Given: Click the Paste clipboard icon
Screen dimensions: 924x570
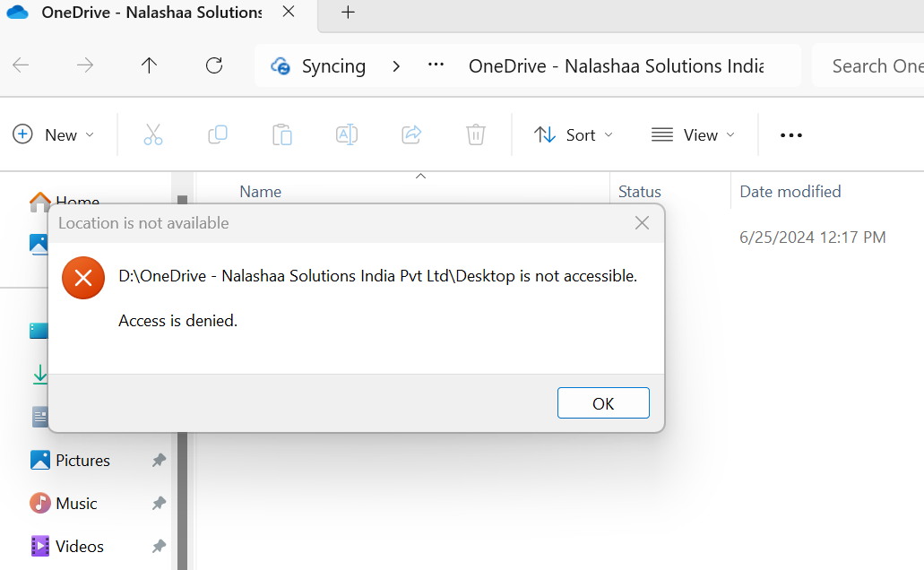Looking at the screenshot, I should (x=282, y=135).
